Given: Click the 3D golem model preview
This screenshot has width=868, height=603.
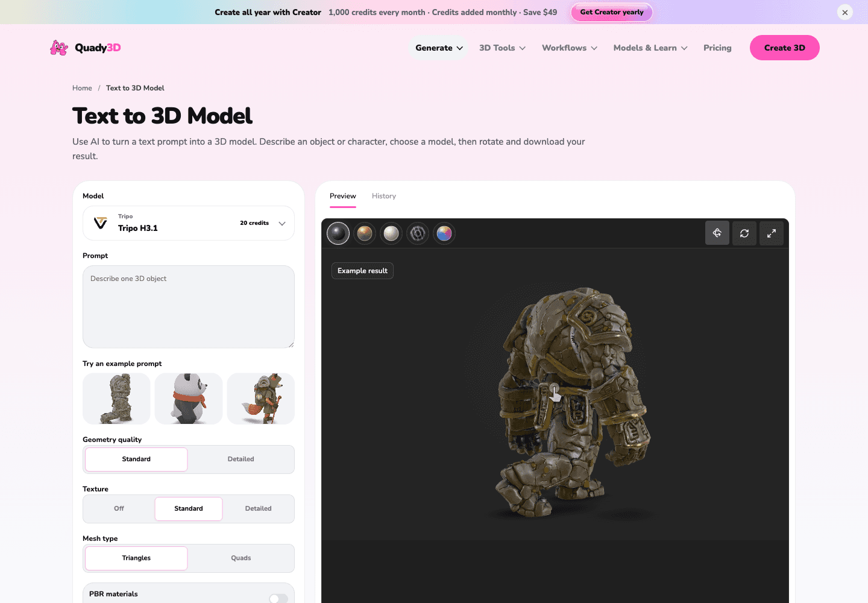Looking at the screenshot, I should point(573,403).
